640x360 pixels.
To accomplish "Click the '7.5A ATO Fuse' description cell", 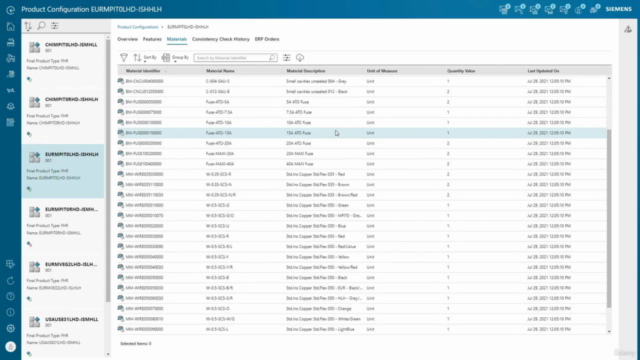I will pos(299,112).
